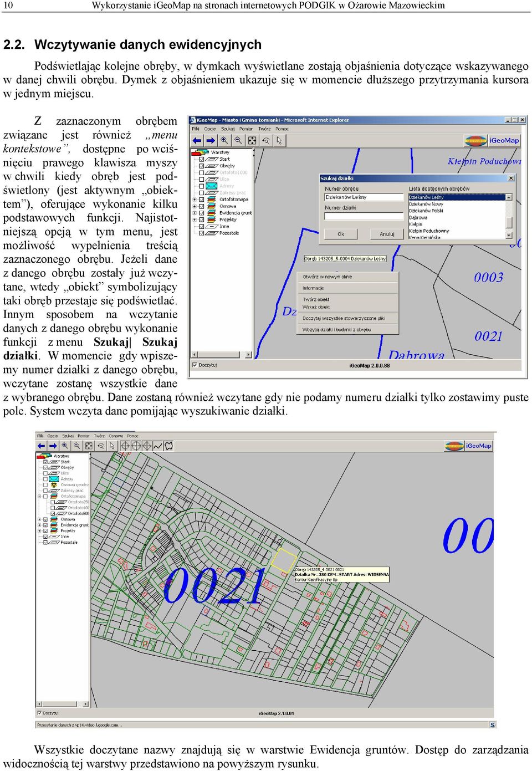Choose 'Informacje' from the context menu
This screenshot has width=532, height=771.
tap(314, 288)
